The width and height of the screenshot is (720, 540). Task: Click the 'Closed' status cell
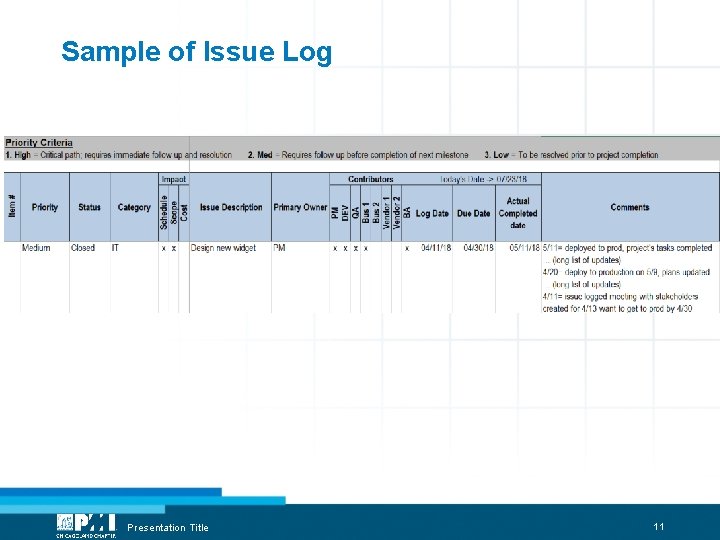83,248
